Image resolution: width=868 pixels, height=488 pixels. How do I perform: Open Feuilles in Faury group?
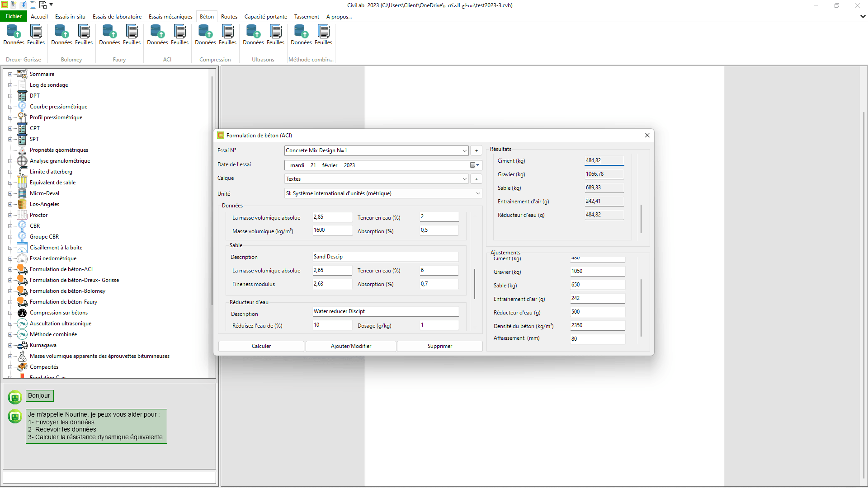click(x=132, y=35)
